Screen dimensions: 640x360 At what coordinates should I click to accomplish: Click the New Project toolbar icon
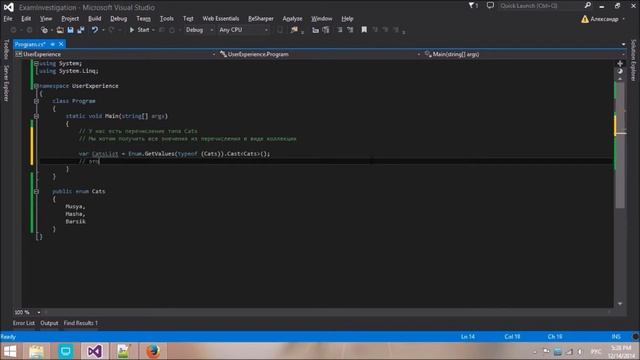click(44, 30)
